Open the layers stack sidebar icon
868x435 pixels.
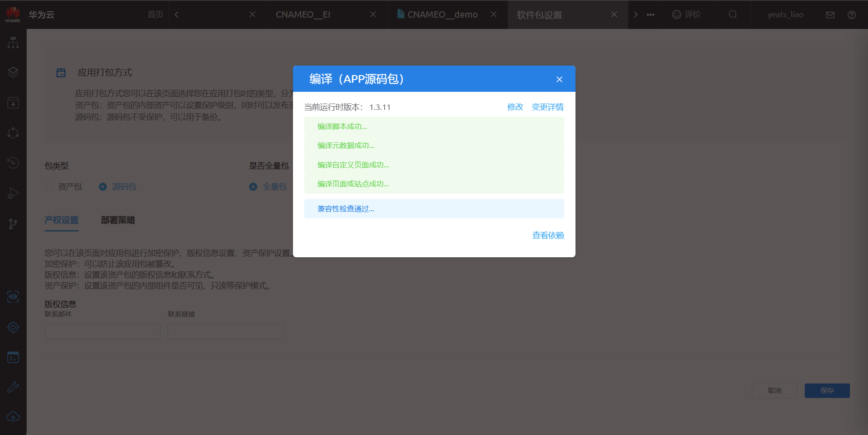coord(13,72)
